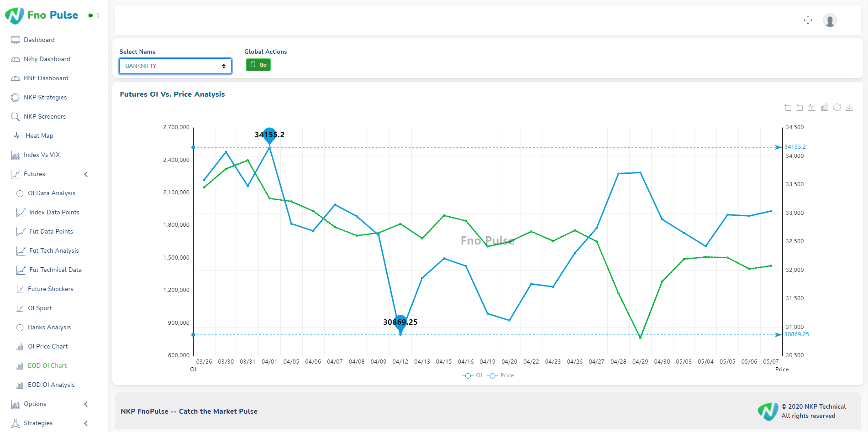868x432 pixels.
Task: Click the Futures line-chart icon
Action: (16, 174)
